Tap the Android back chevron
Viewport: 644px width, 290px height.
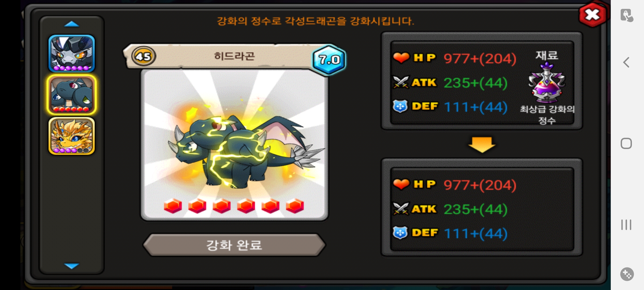coord(626,63)
